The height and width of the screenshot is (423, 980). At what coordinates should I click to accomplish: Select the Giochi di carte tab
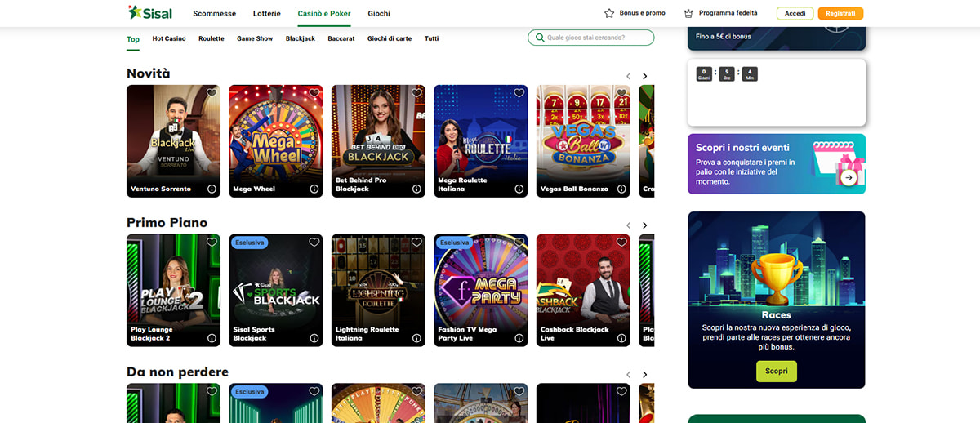(x=390, y=38)
